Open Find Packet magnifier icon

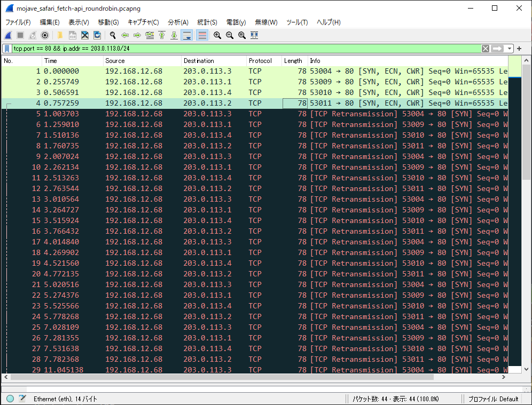[x=113, y=35]
